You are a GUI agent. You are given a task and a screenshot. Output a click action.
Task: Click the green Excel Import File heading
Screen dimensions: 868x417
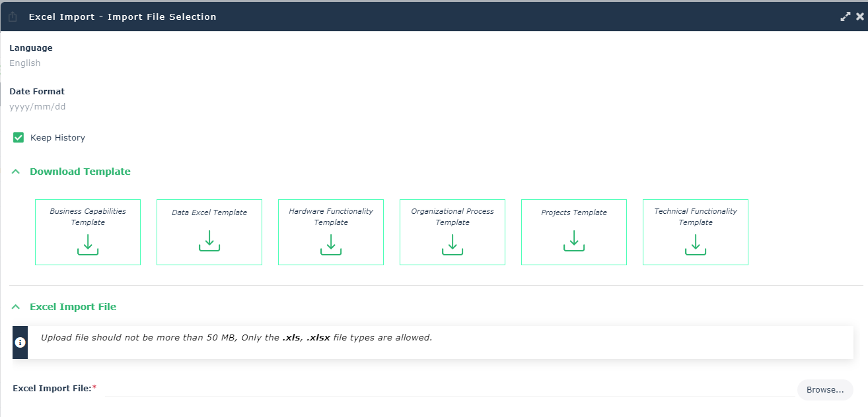73,307
